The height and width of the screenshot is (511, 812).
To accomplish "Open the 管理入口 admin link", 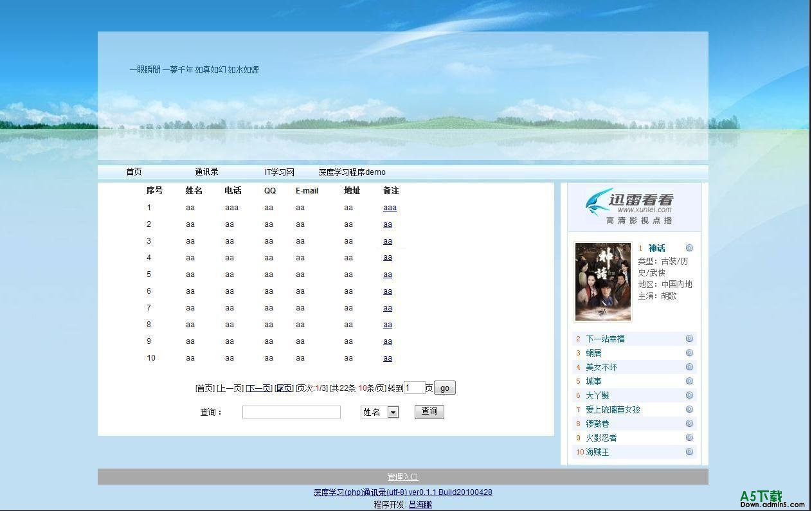I will 402,477.
